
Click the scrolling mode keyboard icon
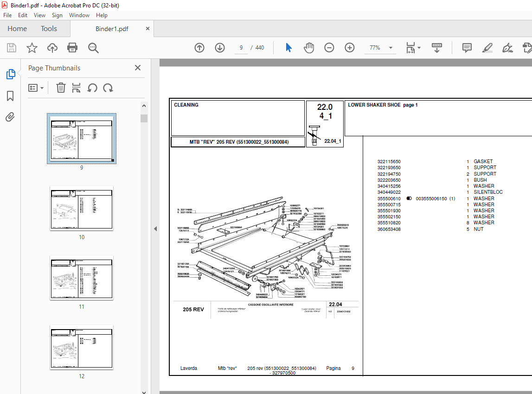tap(436, 48)
